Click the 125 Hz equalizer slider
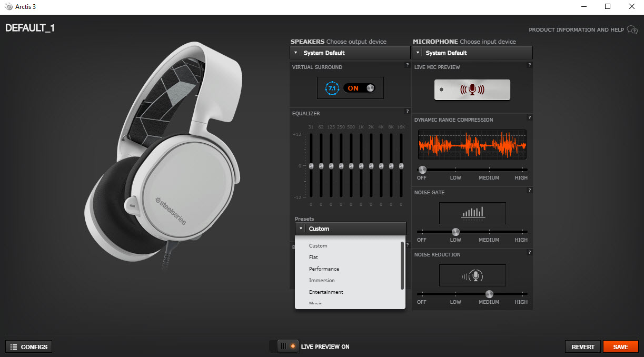 click(331, 166)
